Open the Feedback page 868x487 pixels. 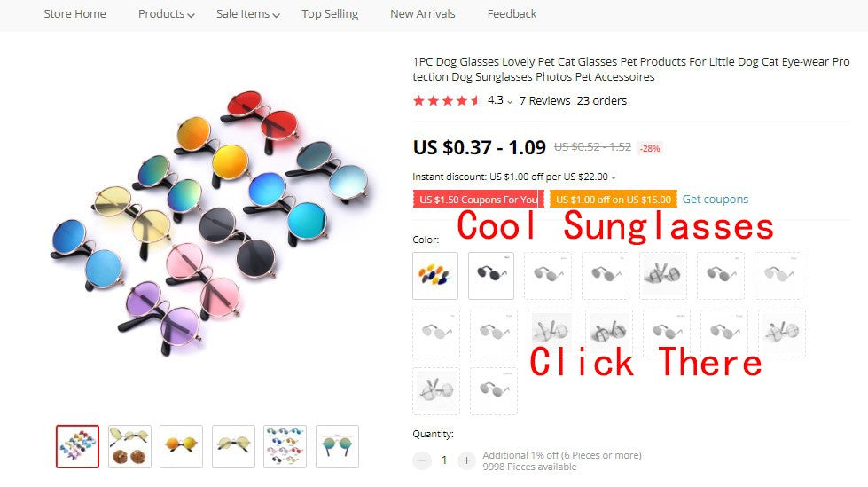[512, 14]
